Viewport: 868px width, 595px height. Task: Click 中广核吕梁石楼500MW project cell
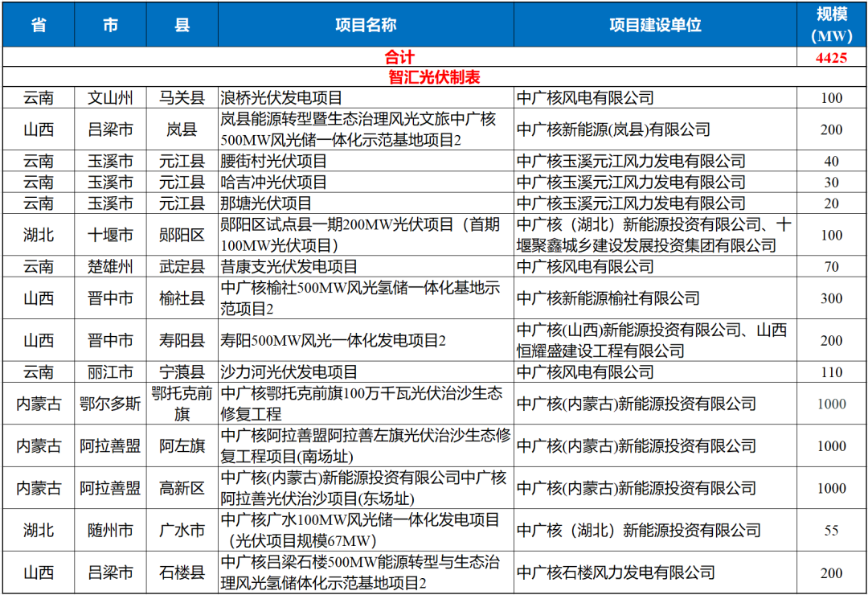(366, 572)
